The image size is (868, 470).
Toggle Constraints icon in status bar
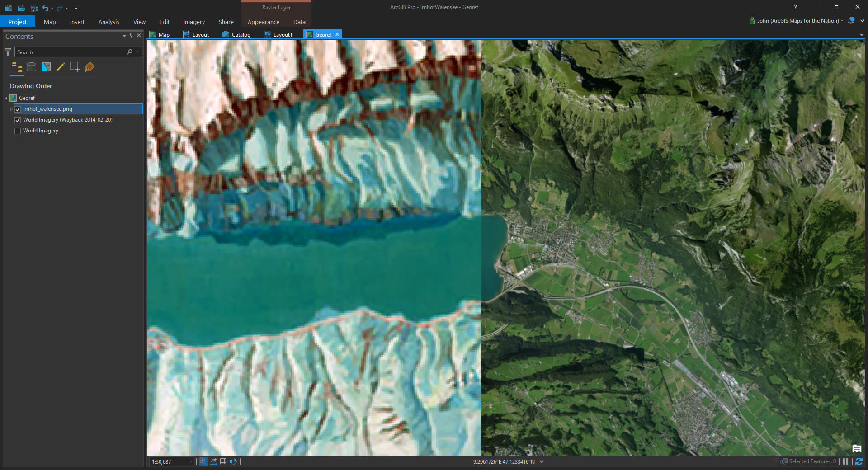pos(213,461)
